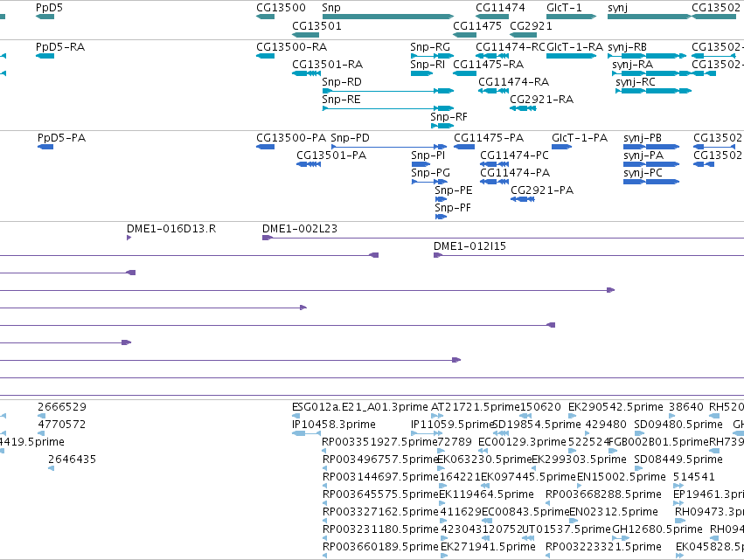Click the CG13501 gene label
The height and width of the screenshot is (560, 744).
pyautogui.click(x=316, y=25)
